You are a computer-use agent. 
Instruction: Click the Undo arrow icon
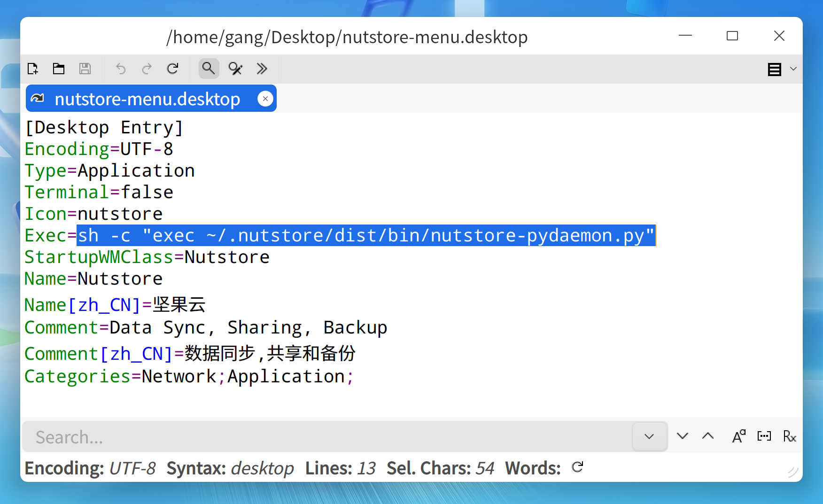[121, 69]
